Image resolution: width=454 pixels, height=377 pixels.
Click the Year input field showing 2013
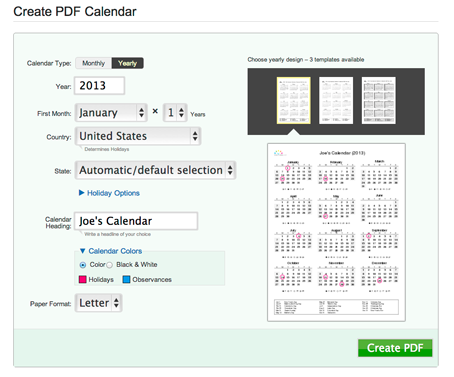pos(99,86)
